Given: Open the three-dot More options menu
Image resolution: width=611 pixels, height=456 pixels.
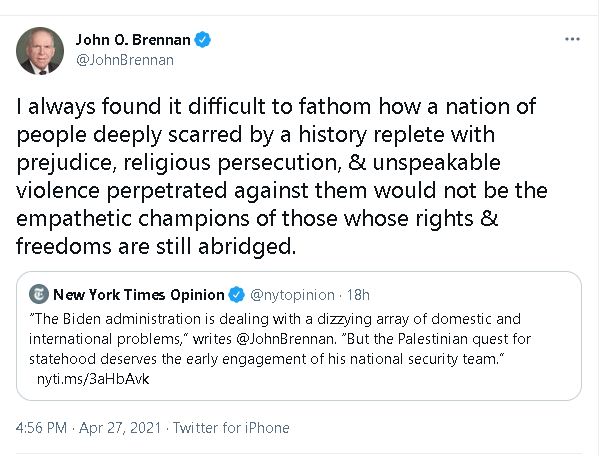Looking at the screenshot, I should 572,39.
